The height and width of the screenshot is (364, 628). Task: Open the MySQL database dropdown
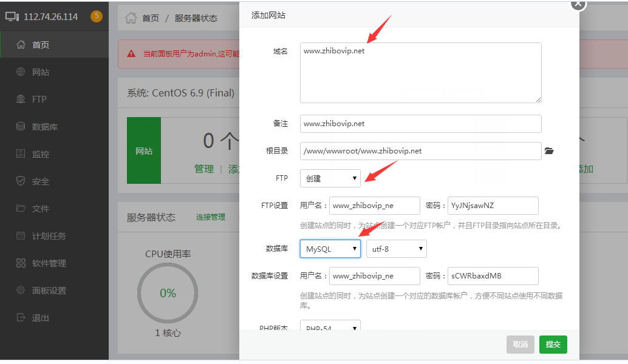tap(330, 249)
